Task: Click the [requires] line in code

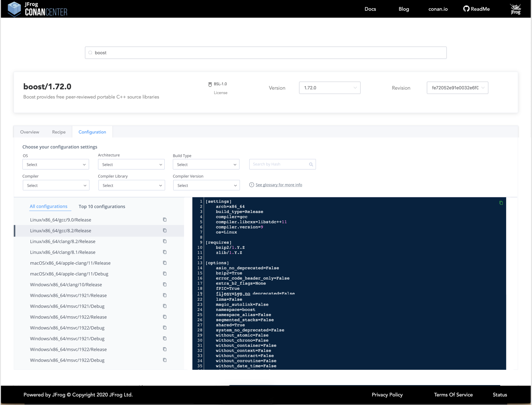Action: coord(218,242)
